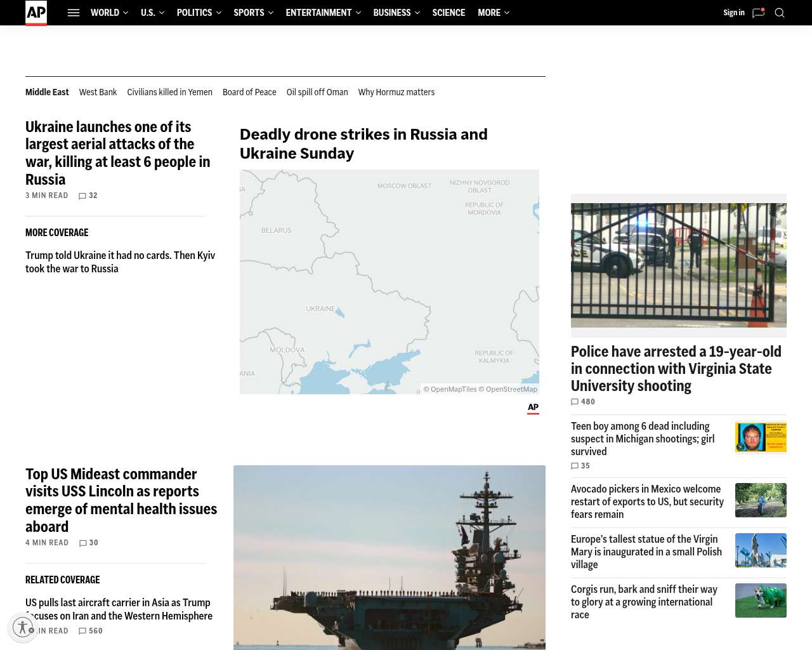The width and height of the screenshot is (812, 650).
Task: Click the Michigan shootings suspect thumbnail
Action: click(x=761, y=437)
